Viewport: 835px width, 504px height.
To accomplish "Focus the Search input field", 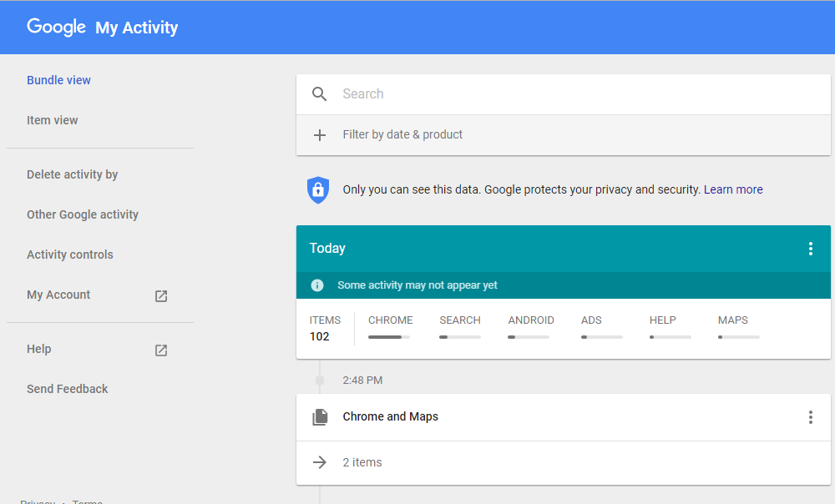I will [x=564, y=94].
